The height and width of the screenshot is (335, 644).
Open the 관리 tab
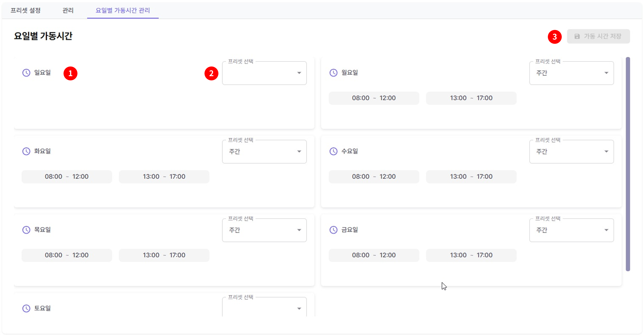[x=68, y=10]
